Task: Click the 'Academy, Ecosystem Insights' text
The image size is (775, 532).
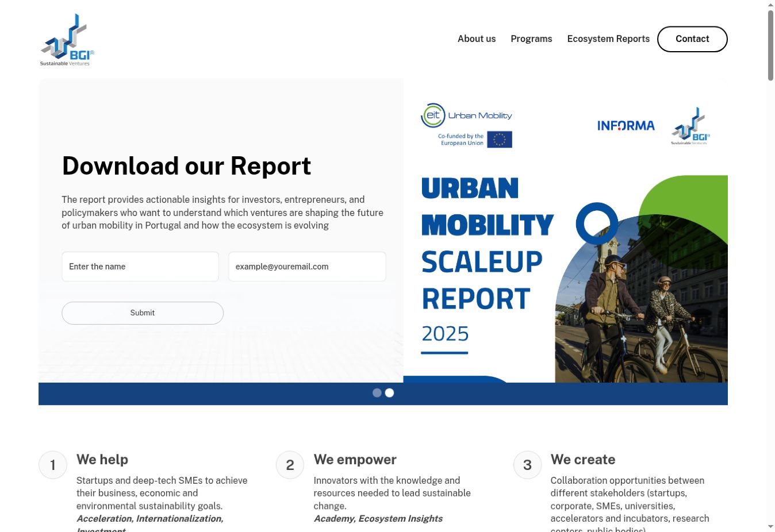Action: click(x=378, y=519)
